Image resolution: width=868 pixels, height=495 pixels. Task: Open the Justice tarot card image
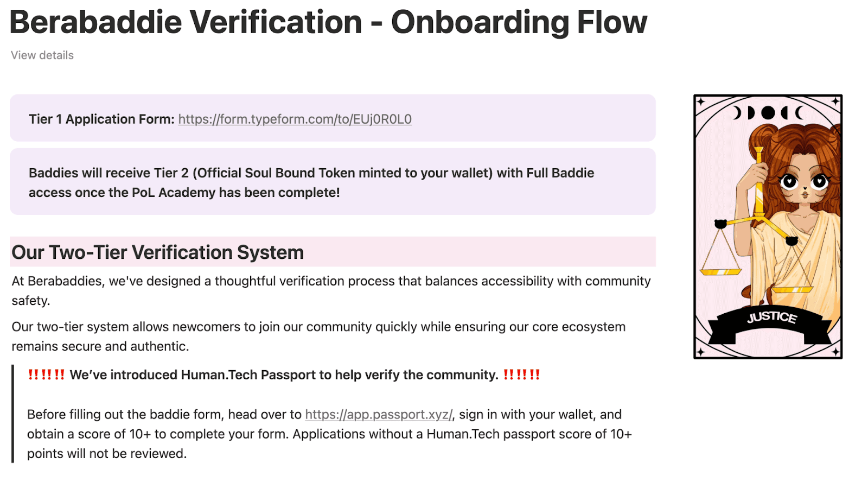pyautogui.click(x=768, y=227)
